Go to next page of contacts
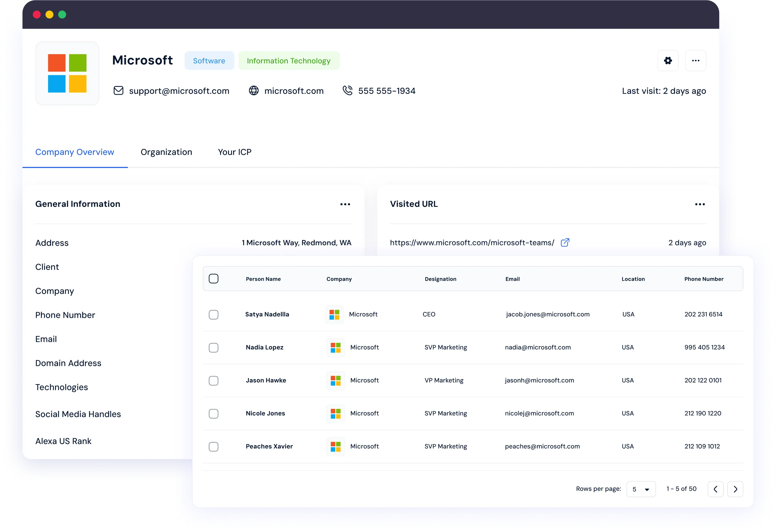Screen dimensions: 776x532 coord(735,489)
